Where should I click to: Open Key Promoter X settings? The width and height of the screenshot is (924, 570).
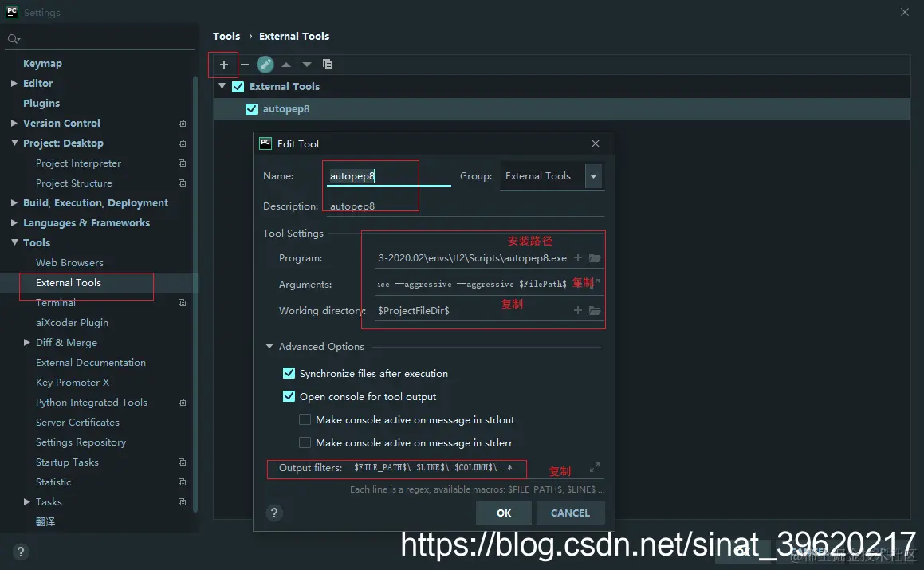73,383
